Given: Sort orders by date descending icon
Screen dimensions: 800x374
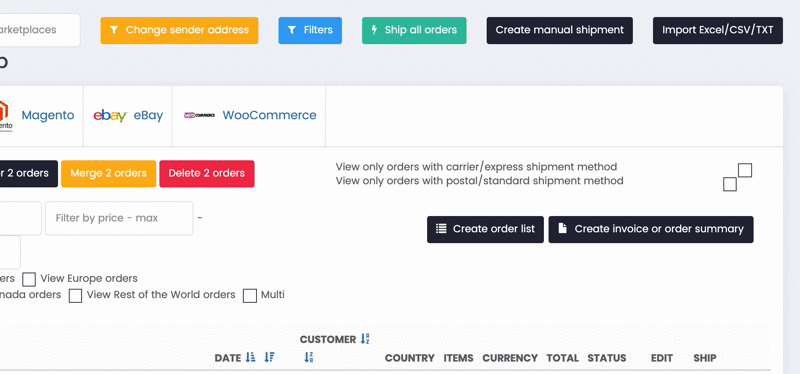Looking at the screenshot, I should point(269,357).
